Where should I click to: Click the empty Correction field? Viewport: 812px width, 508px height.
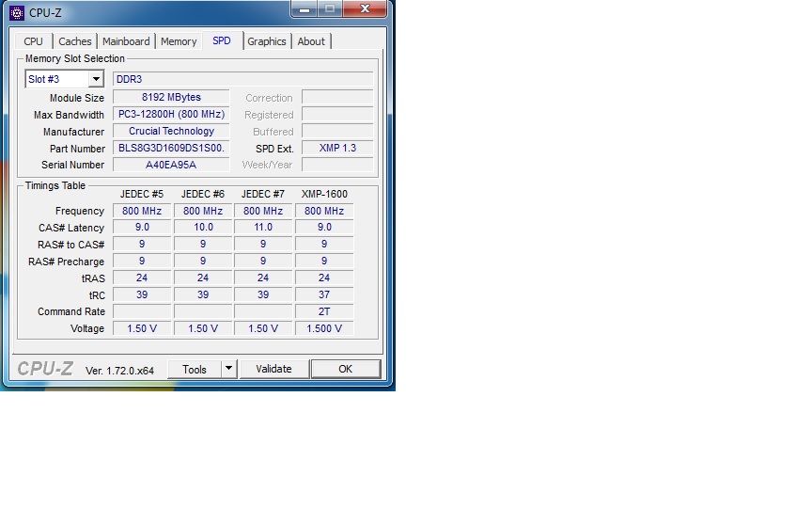337,98
